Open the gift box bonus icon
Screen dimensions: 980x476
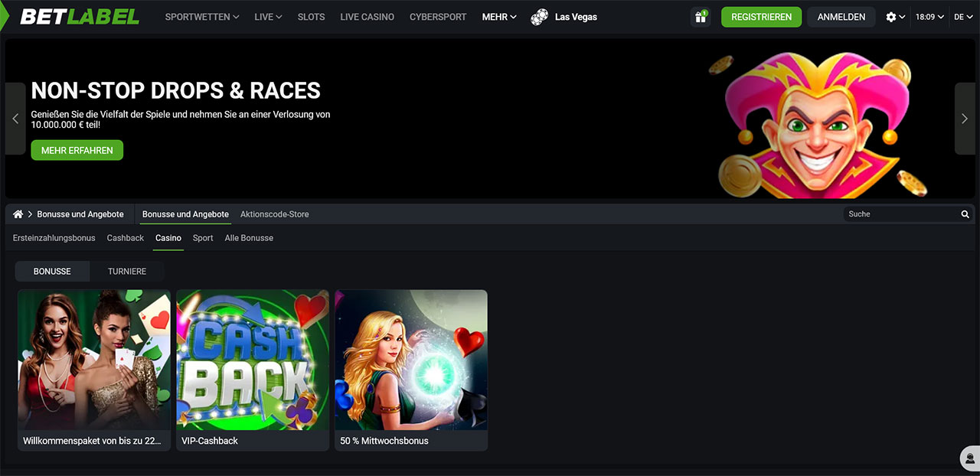tap(700, 17)
